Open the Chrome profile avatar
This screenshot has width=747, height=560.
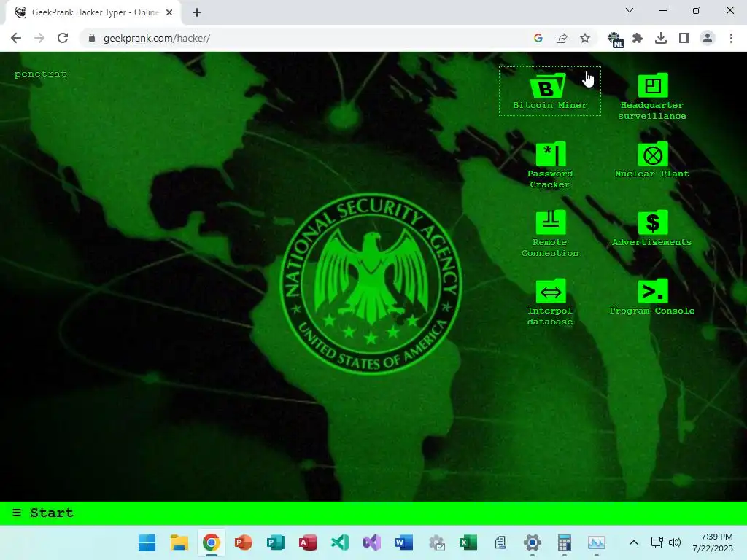[x=708, y=38]
